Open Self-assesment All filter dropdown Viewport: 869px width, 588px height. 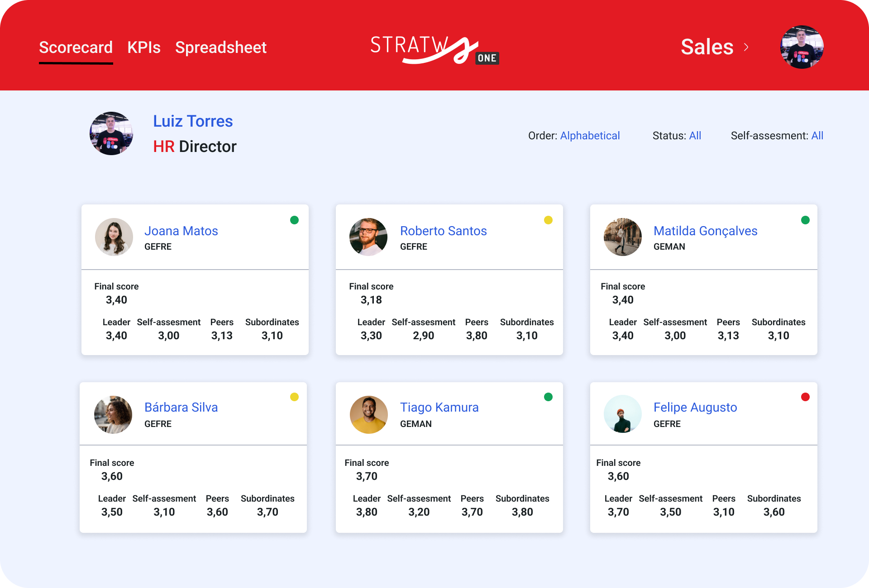(817, 136)
